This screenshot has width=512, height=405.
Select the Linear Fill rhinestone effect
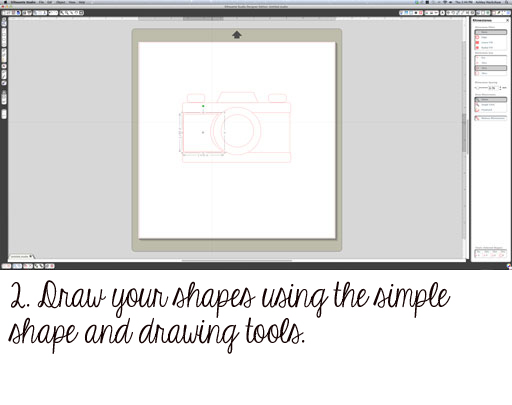pyautogui.click(x=491, y=42)
